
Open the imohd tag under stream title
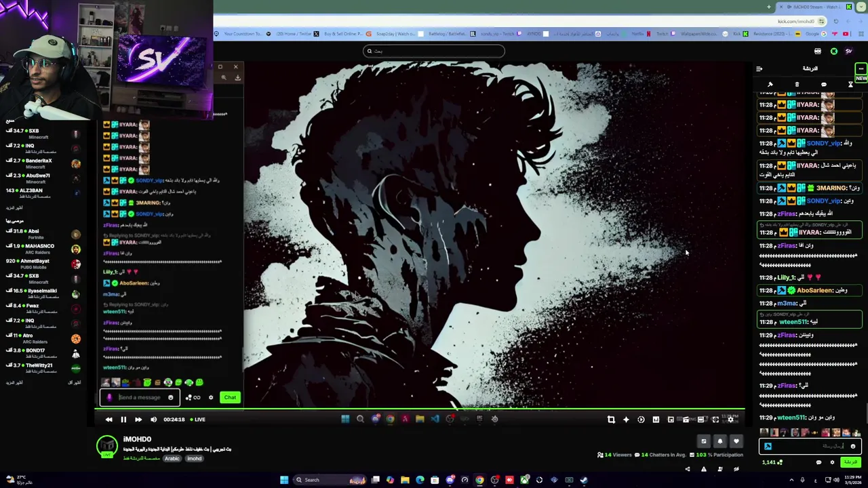point(195,459)
